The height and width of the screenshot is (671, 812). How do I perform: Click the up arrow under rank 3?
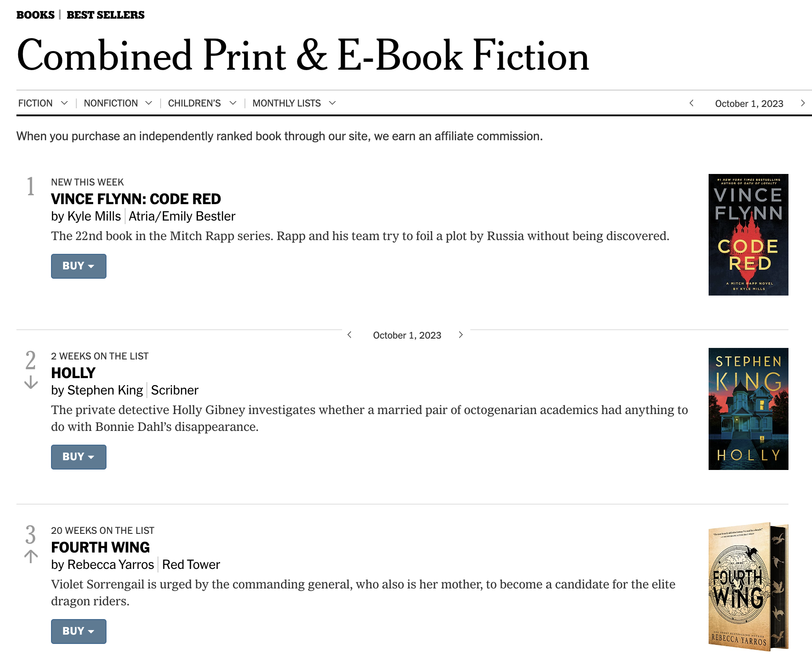click(31, 557)
